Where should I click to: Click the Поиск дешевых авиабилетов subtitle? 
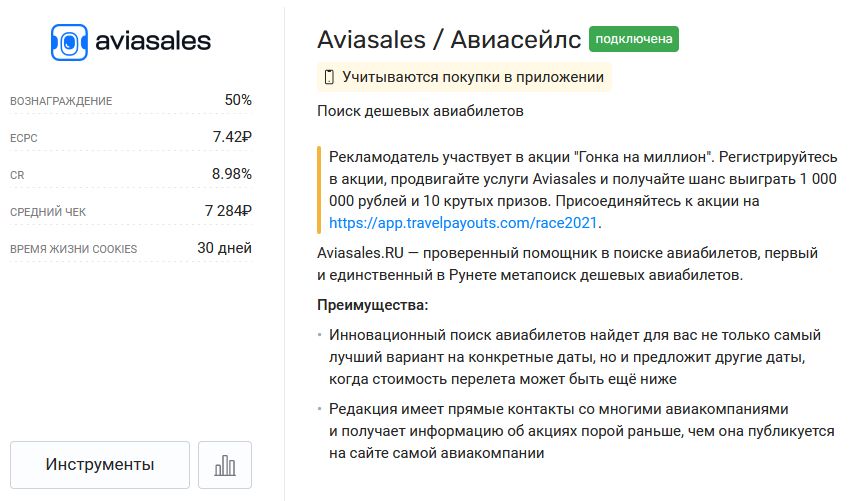pyautogui.click(x=420, y=111)
